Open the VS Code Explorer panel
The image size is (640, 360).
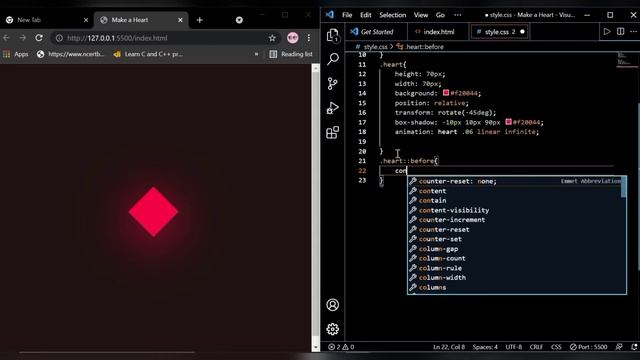(x=333, y=35)
